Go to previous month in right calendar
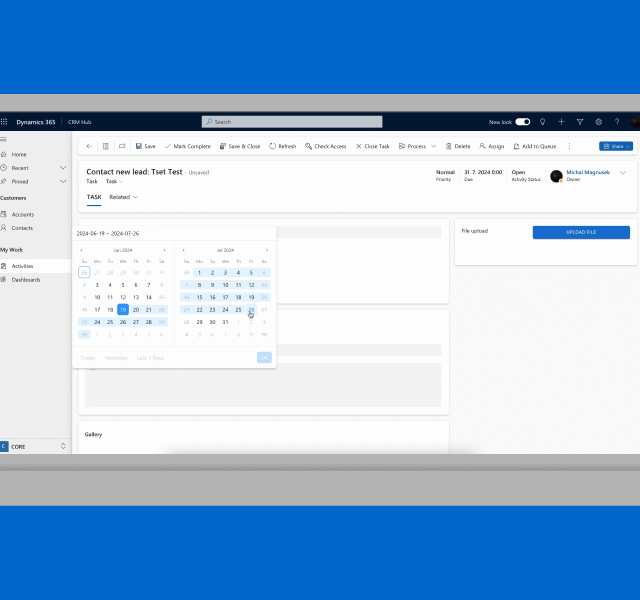The height and width of the screenshot is (600, 640). pos(184,250)
